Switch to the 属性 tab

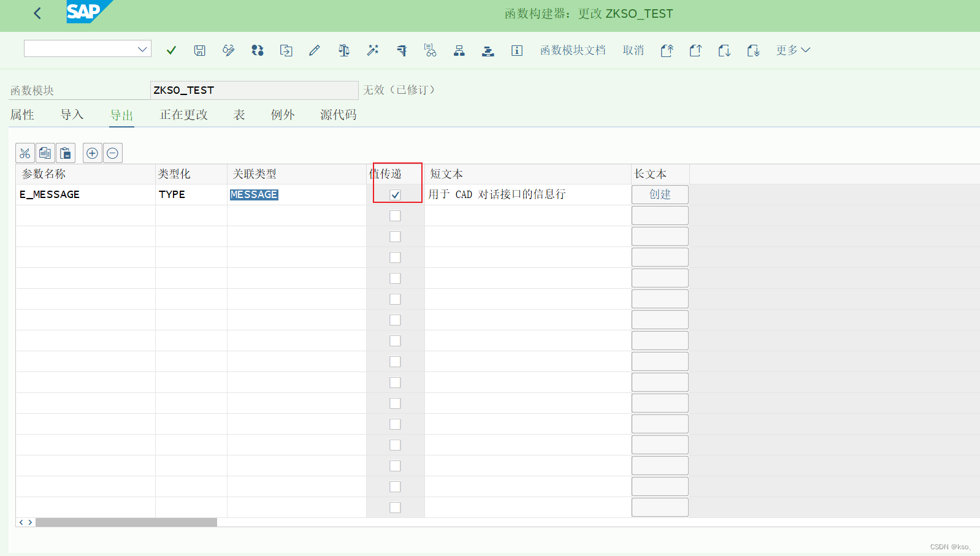(22, 115)
